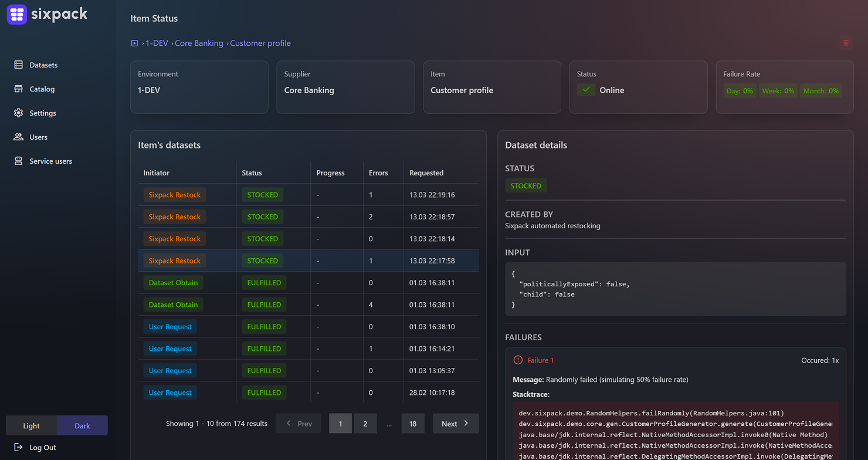868x460 pixels.
Task: Go to Next page of results
Action: pyautogui.click(x=455, y=423)
